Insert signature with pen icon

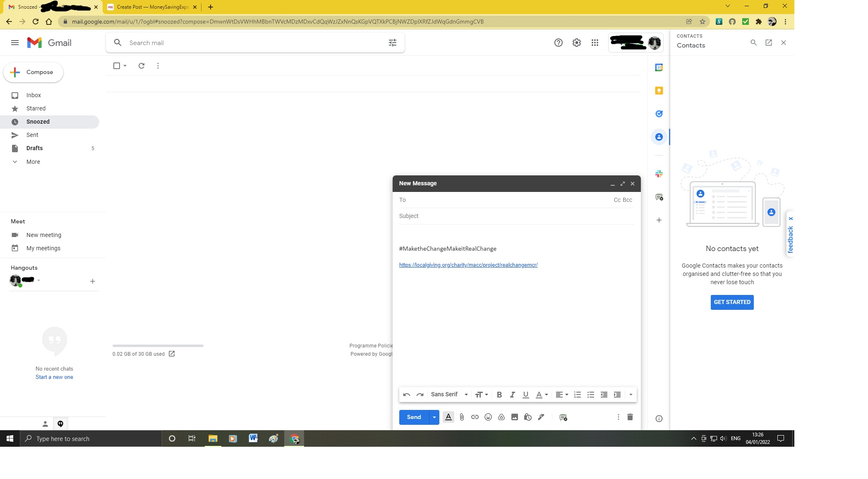click(541, 417)
